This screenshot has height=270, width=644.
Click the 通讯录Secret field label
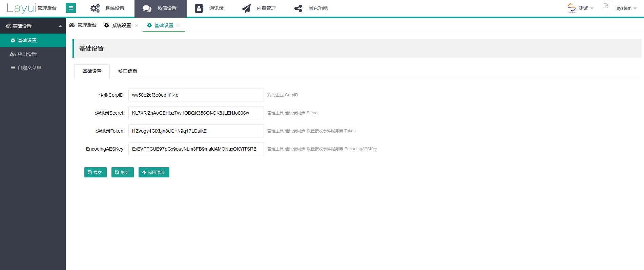point(109,113)
